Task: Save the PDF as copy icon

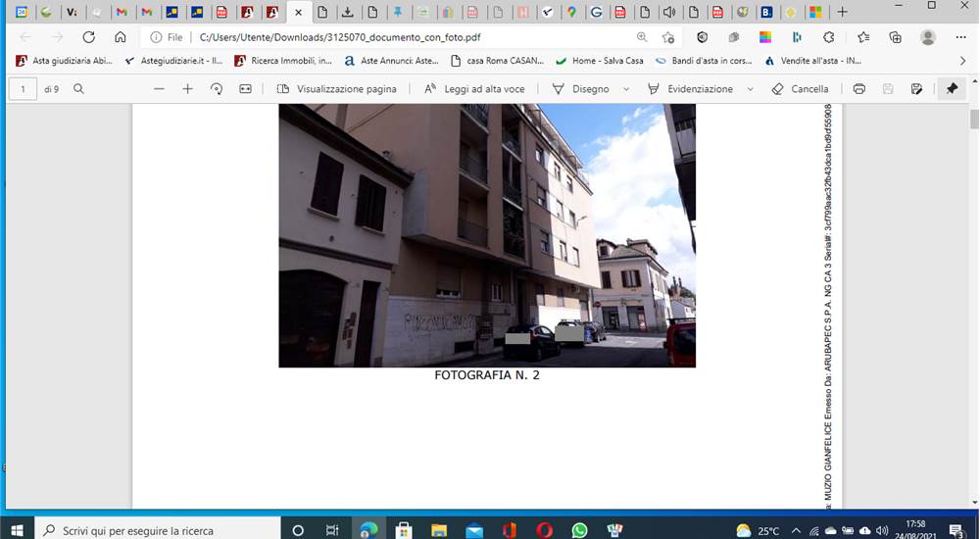Action: [x=917, y=89]
